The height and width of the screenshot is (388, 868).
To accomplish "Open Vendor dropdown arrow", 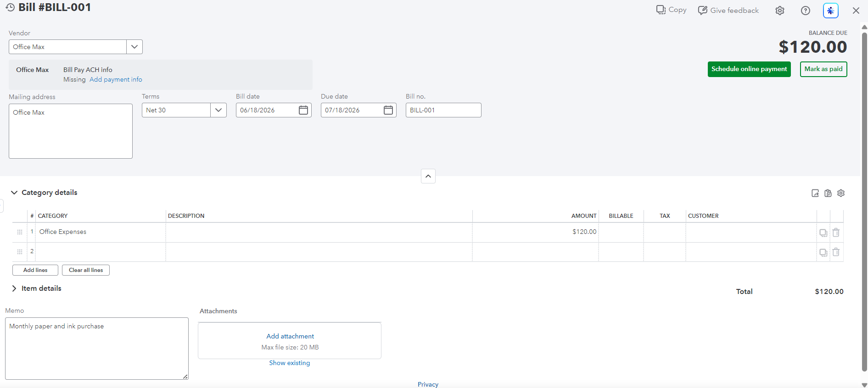I will point(134,47).
